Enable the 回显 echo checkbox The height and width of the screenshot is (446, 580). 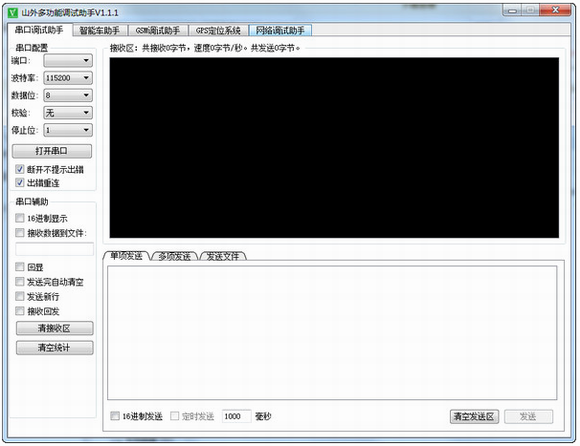[x=20, y=267]
